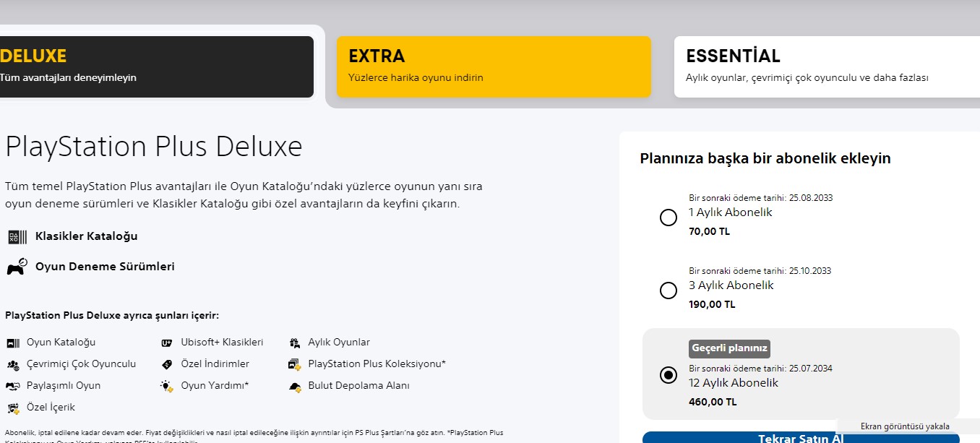Click the Tekrar Satın Al button
The width and height of the screenshot is (980, 443).
pos(801,438)
